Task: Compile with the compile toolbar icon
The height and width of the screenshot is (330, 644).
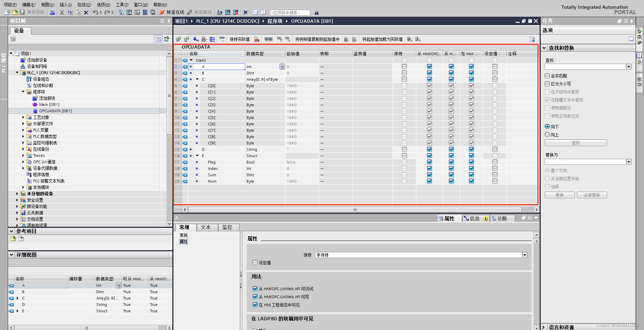Action: [x=121, y=12]
